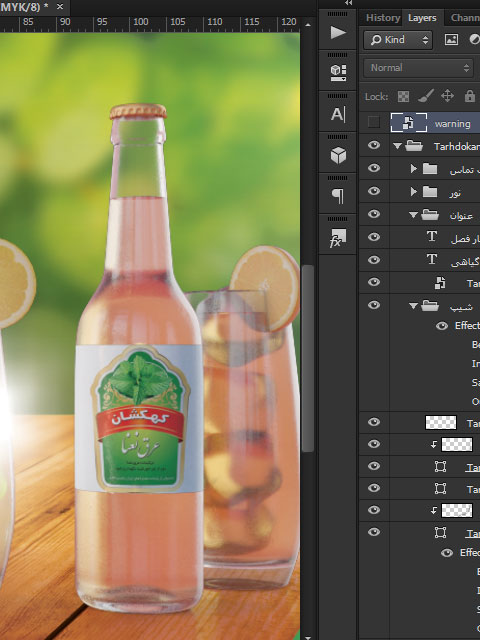Click the عنوان group folder icon

coord(430,214)
